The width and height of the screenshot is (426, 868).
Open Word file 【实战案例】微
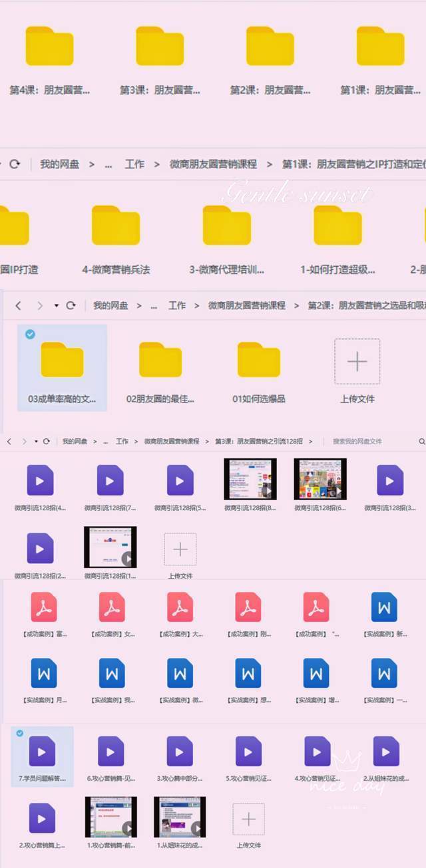coord(180,673)
